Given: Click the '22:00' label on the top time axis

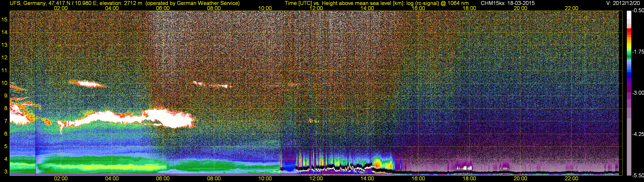Looking at the screenshot, I should [571, 8].
